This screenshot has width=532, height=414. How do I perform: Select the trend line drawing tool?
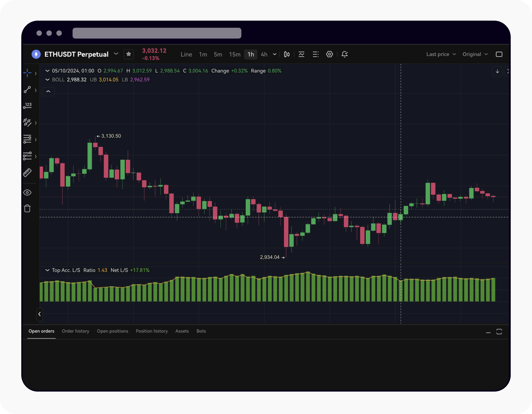[x=27, y=90]
